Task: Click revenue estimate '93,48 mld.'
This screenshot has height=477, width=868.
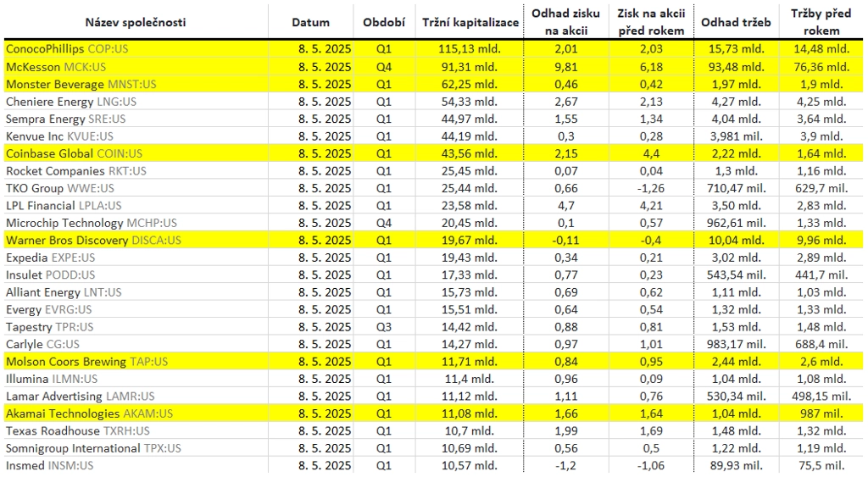Action: [x=737, y=68]
